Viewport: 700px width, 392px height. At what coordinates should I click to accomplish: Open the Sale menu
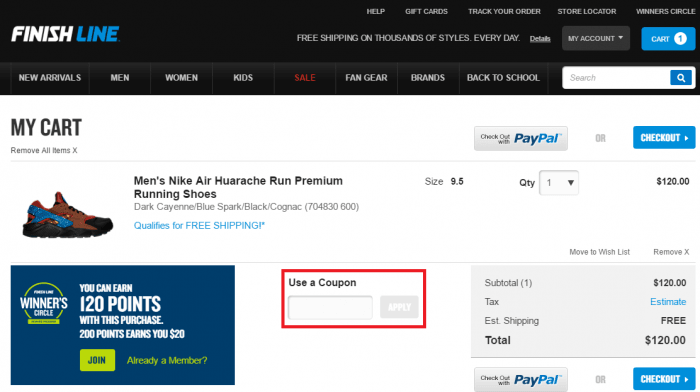pos(305,78)
